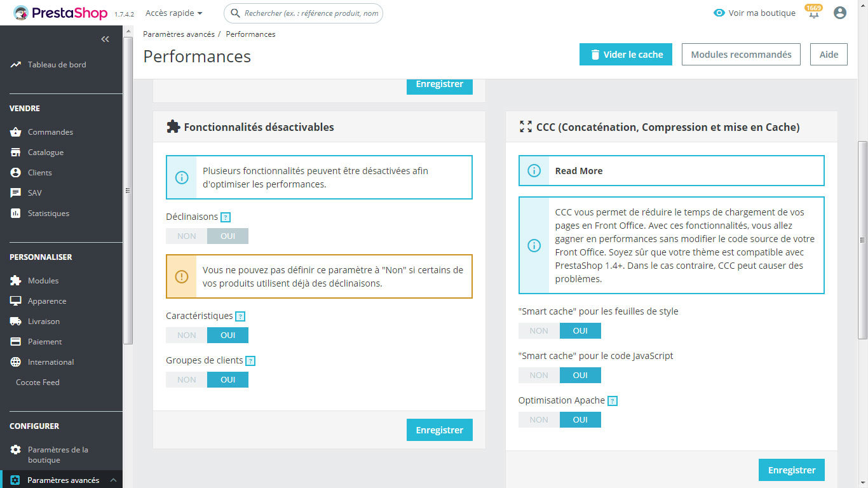The image size is (868, 488).
Task: Click the Groupes de clients help icon
Action: click(x=250, y=361)
